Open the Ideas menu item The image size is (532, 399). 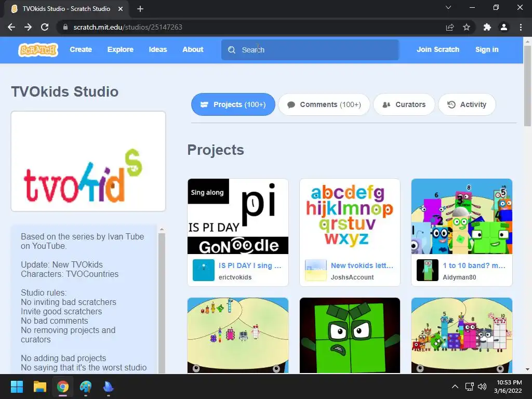tap(158, 49)
